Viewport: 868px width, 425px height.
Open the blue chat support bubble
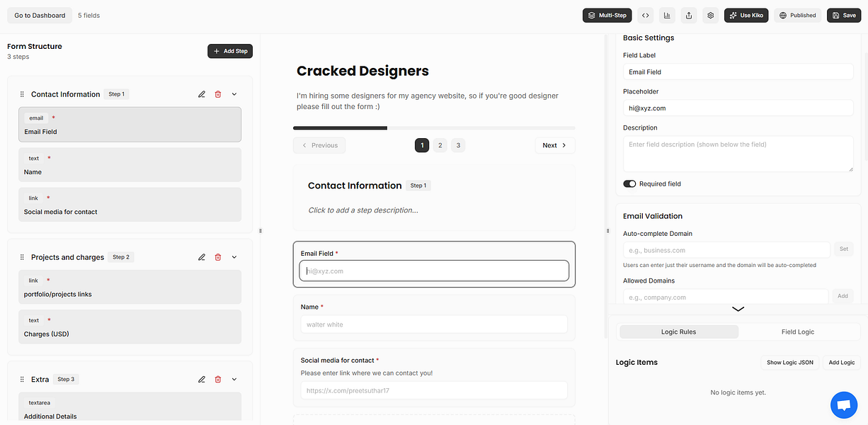[843, 404]
